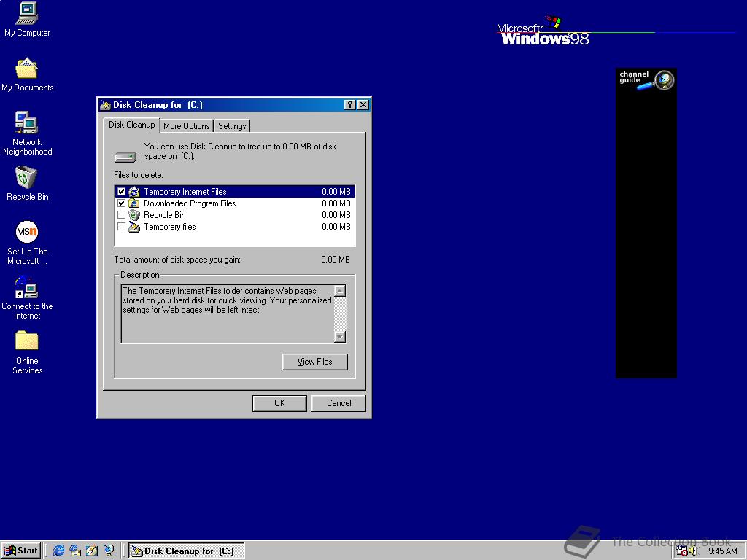Check the Recycle Bin checkbox
The width and height of the screenshot is (747, 560).
(x=122, y=215)
